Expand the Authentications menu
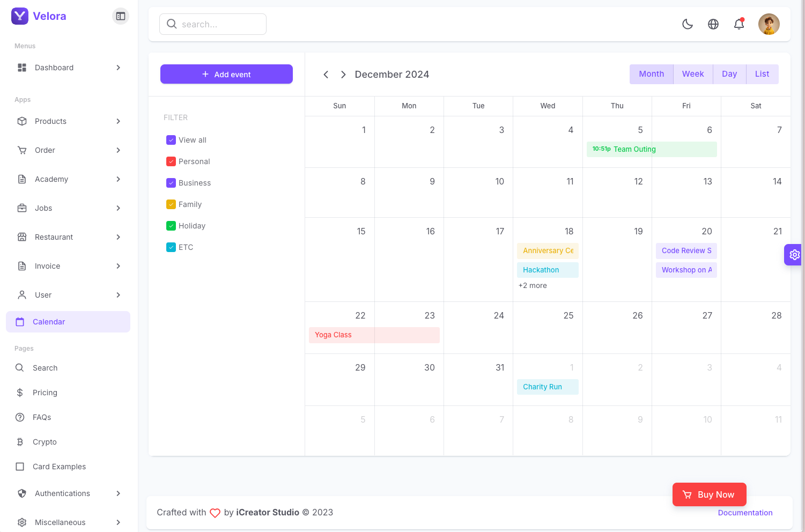This screenshot has width=805, height=532. pos(118,493)
